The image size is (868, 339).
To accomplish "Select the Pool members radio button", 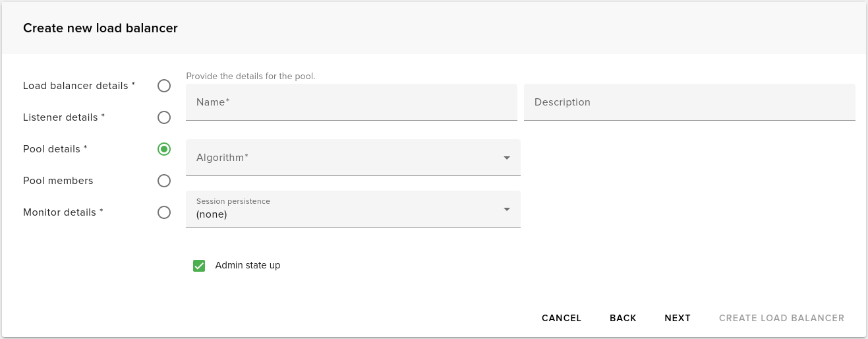I will [x=164, y=181].
